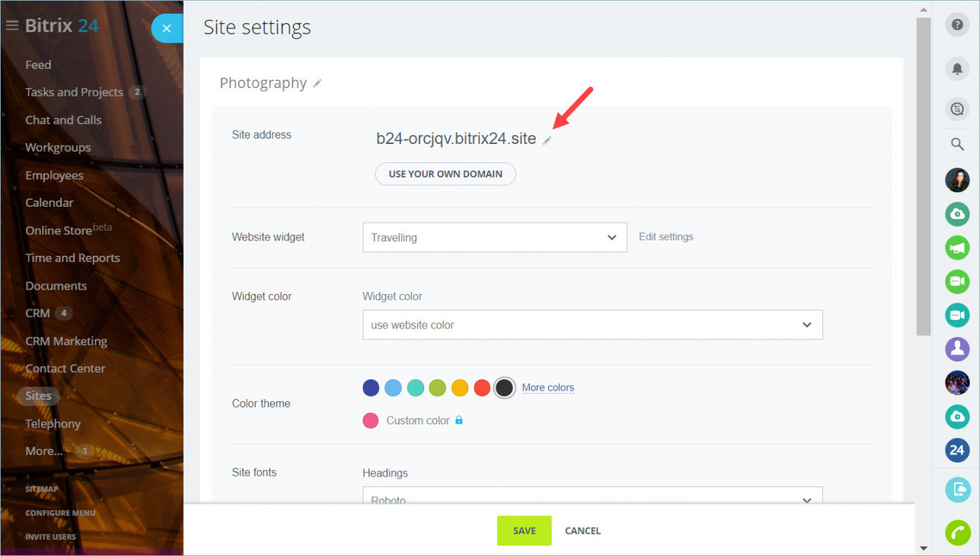
Task: Select olive green color theme swatch
Action: [x=437, y=388]
